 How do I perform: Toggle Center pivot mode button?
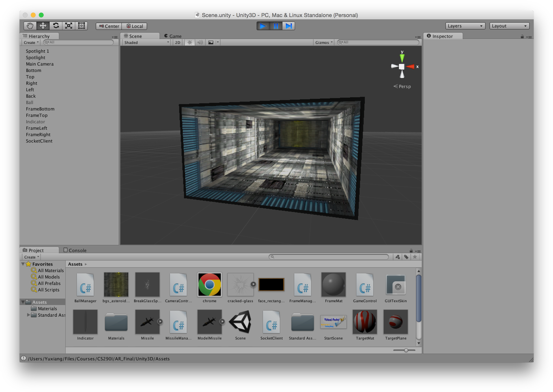pos(109,26)
